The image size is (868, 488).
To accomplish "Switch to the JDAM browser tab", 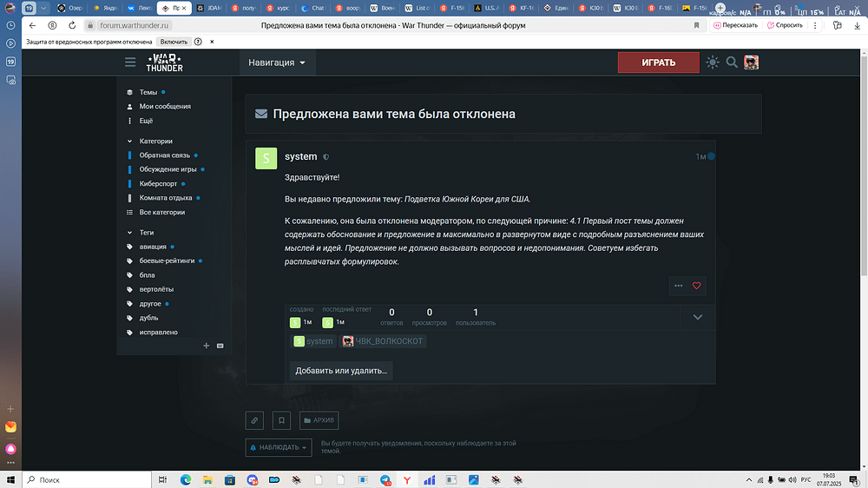I will click(x=208, y=8).
